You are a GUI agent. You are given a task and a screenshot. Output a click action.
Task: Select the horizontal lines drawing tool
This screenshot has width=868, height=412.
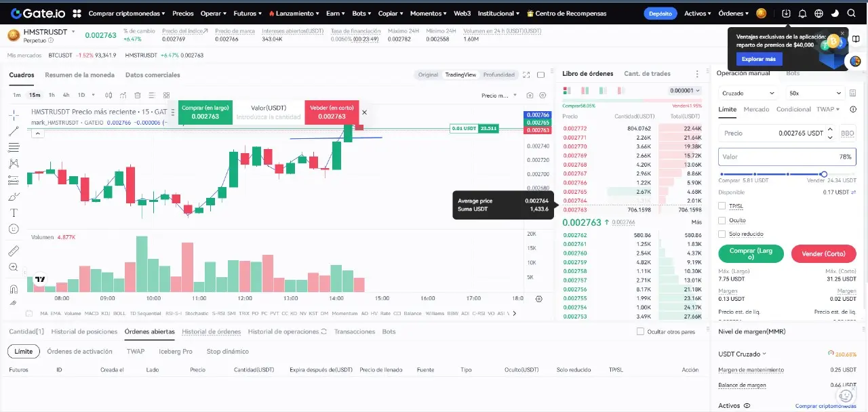pos(14,147)
